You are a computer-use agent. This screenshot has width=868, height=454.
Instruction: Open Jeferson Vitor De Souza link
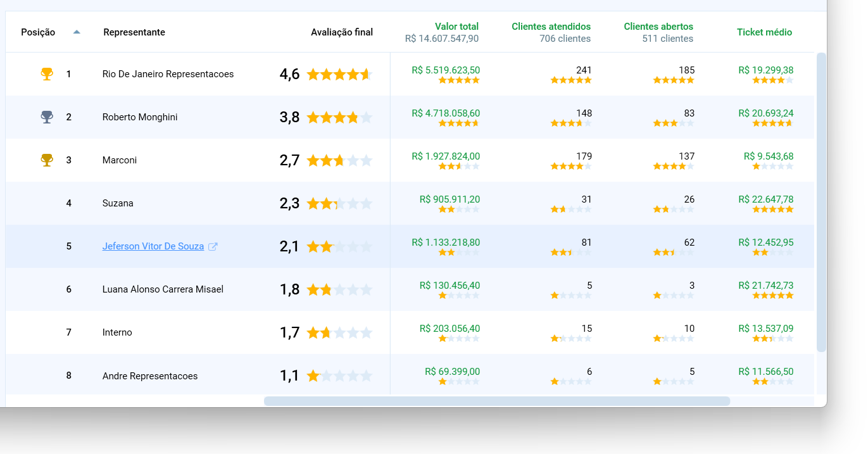click(153, 246)
